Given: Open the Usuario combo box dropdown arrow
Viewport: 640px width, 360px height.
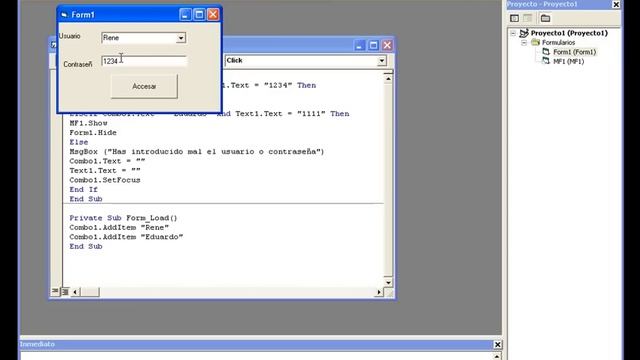Looking at the screenshot, I should [181, 38].
